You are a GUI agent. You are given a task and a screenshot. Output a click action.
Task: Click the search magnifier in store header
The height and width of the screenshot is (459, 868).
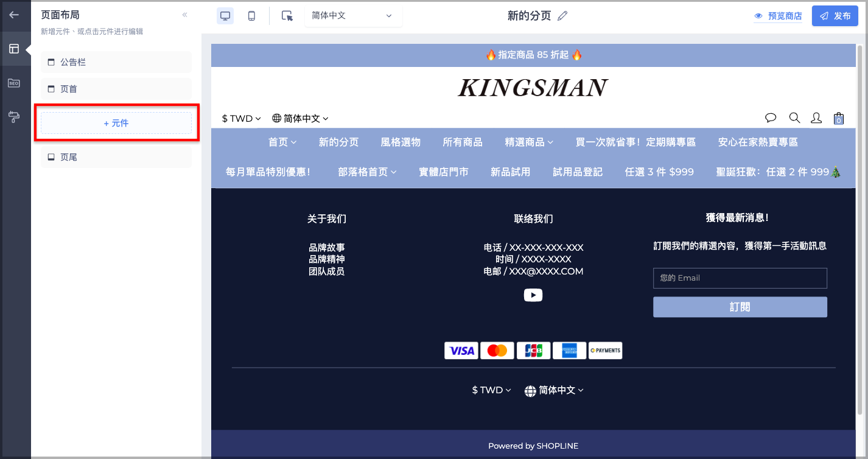794,118
